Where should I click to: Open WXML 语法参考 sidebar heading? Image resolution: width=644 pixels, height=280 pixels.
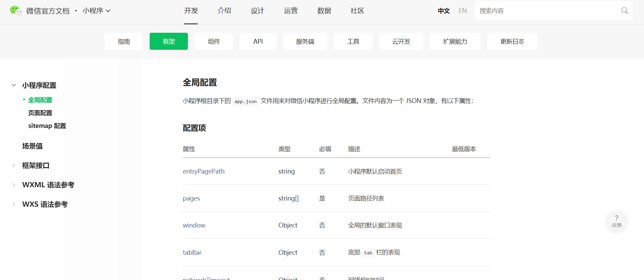[48, 185]
